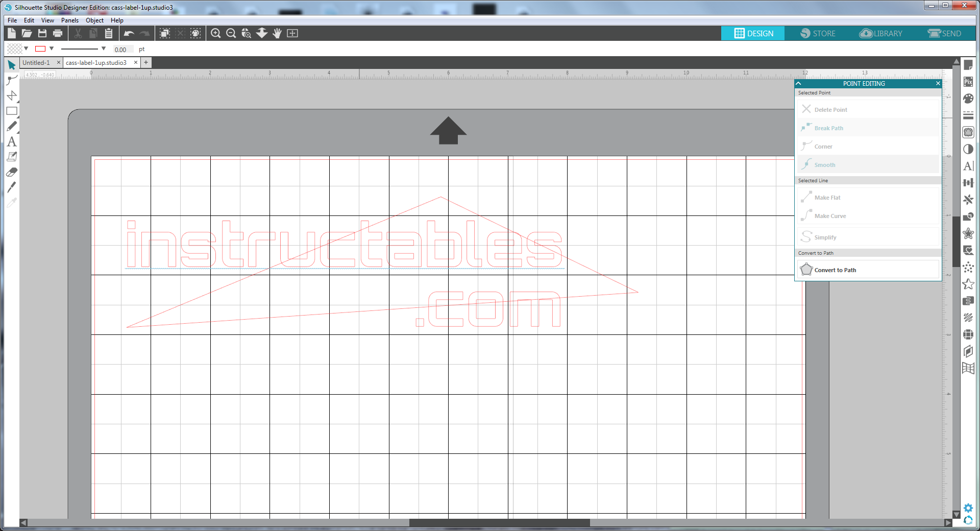Open the Image Effects half-circle panel
Image resolution: width=980 pixels, height=531 pixels.
click(x=968, y=149)
